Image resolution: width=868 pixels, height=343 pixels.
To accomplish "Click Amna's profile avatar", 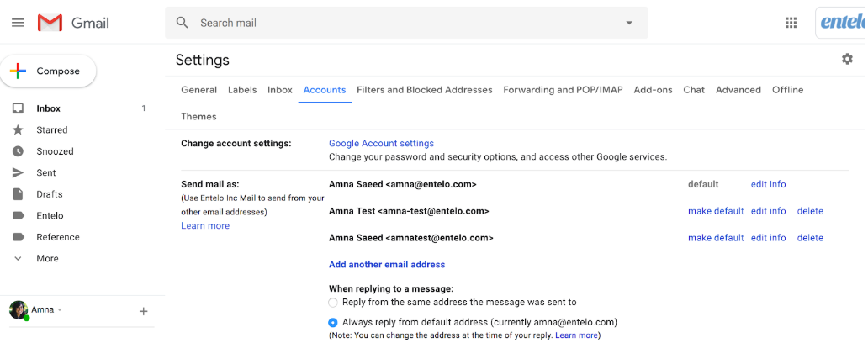I will [x=19, y=310].
